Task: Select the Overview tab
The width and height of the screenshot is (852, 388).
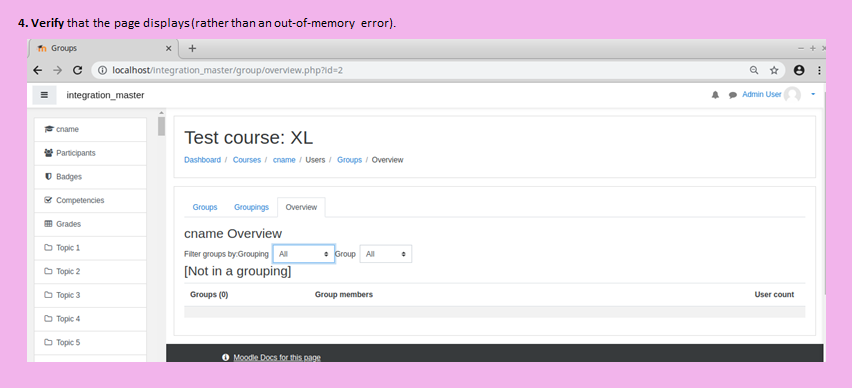Action: (x=301, y=207)
